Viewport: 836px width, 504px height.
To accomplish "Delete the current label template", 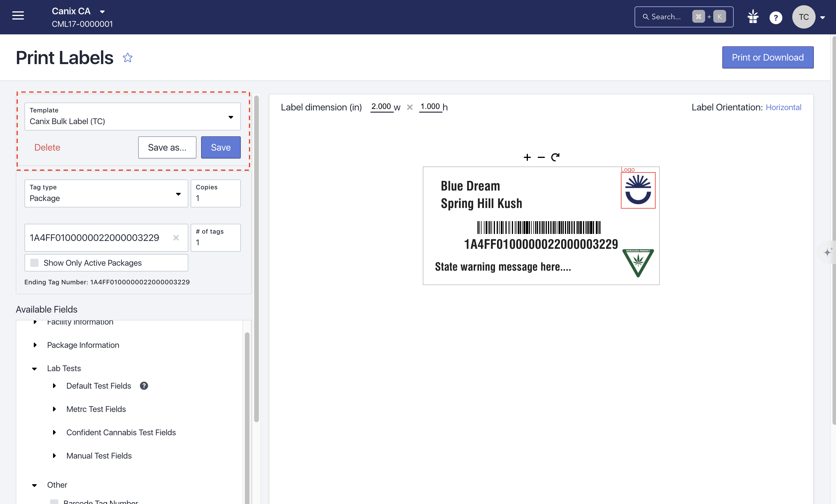I will [x=47, y=147].
